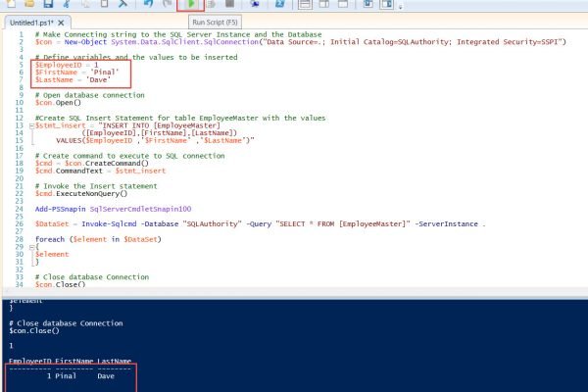The width and height of the screenshot is (588, 392).
Task: Click the FirstName column header in console output
Action: (73, 361)
